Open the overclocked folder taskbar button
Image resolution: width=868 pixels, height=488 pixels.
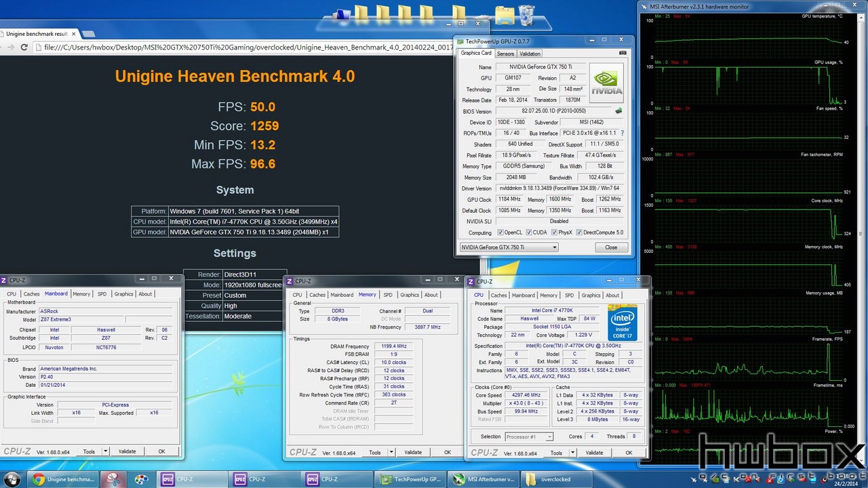tap(557, 479)
